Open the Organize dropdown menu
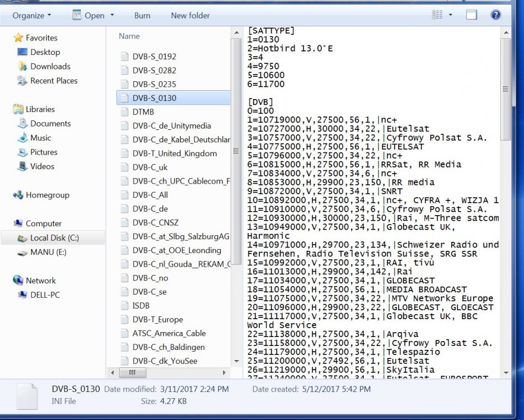 click(x=31, y=15)
